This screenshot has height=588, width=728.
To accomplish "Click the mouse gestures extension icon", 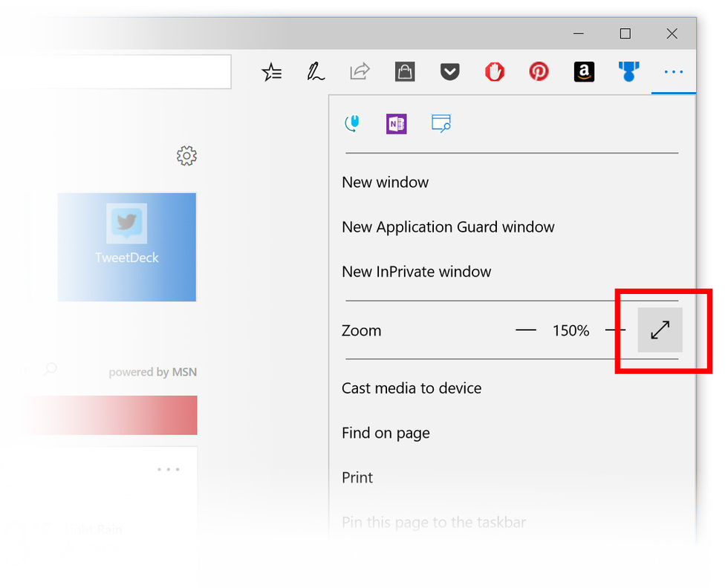I will [x=352, y=124].
